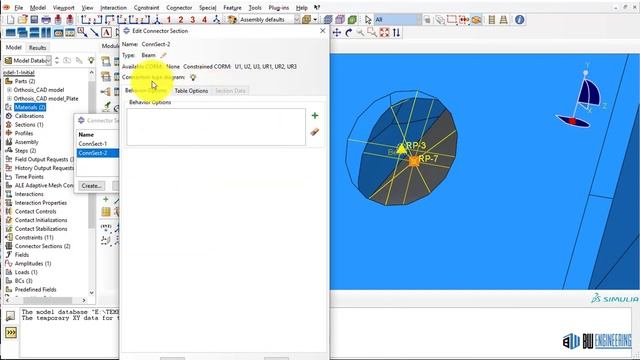The height and width of the screenshot is (360, 640).
Task: Select the Pan View tool
Action: 337,33
